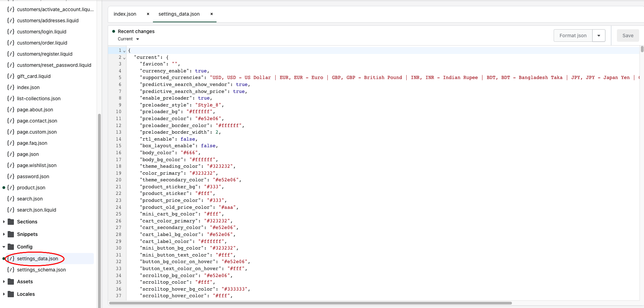Viewport: 644px width, 308px height.
Task: Expand the Snippets folder arrow
Action: tap(4, 234)
